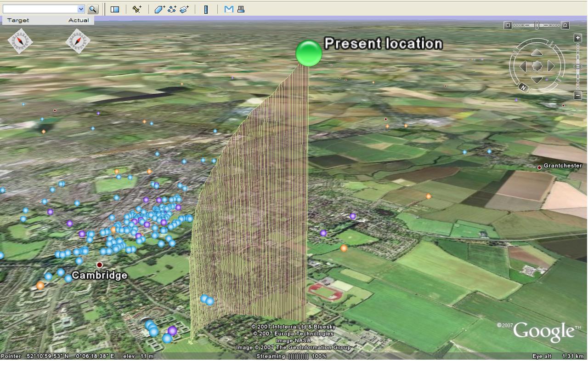The image size is (588, 368).
Task: Click the Europa Technologies copyright text
Action: (293, 333)
